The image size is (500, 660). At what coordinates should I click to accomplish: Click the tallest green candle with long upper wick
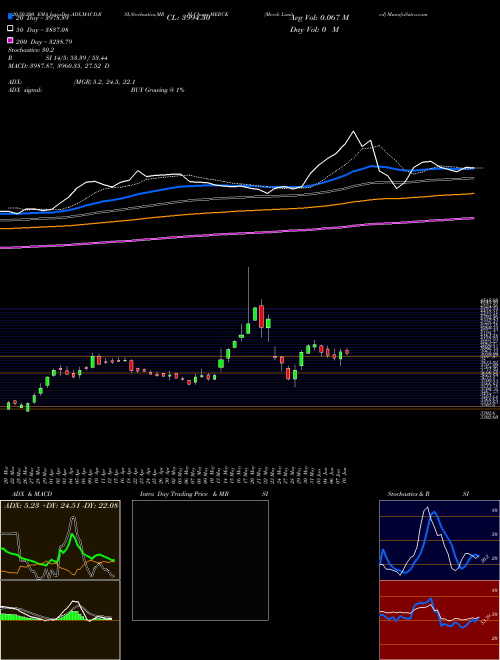tap(248, 328)
